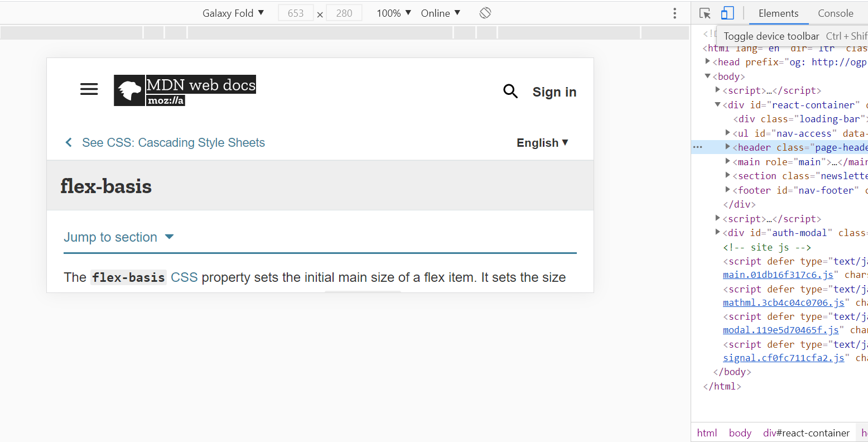Open signal.cf0fc711cfa2.js source link
Viewport: 868px width, 442px height.
784,358
